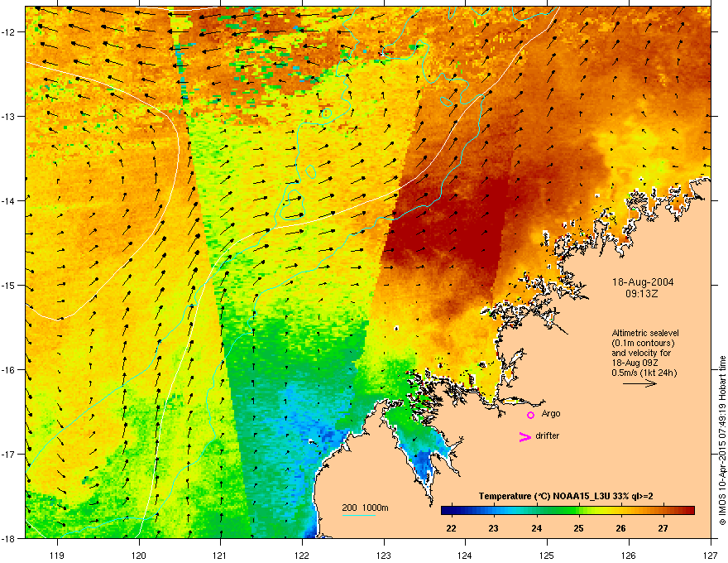
Task: Click longitude axis label 119
Action: (57, 555)
